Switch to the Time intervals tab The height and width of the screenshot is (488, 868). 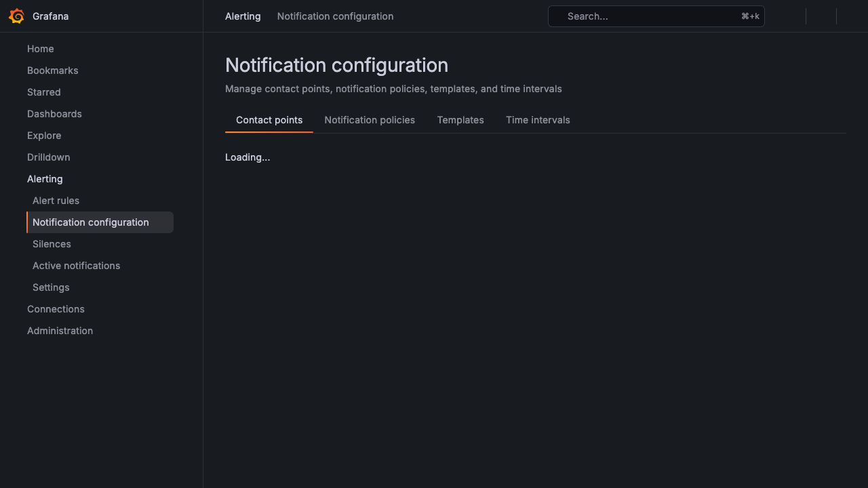[x=538, y=120]
